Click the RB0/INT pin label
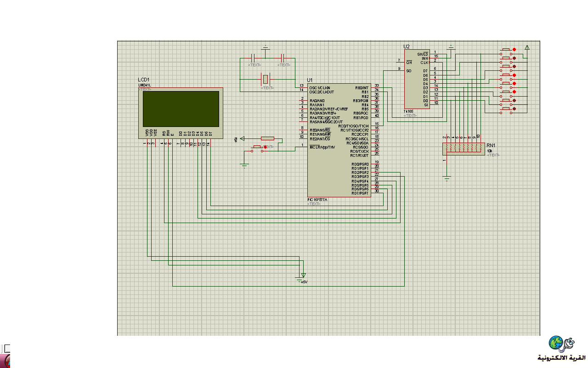Viewport: 588px width, 368px height. 362,87
